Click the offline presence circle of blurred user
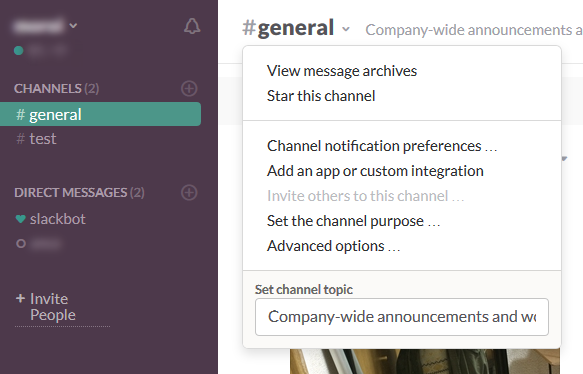Viewport: 583px width, 374px height. tap(21, 244)
